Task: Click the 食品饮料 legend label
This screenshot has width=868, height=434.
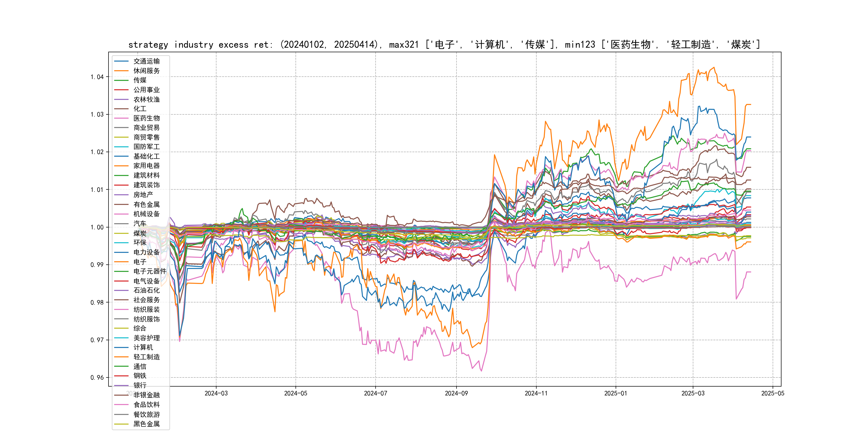Action: (x=146, y=405)
